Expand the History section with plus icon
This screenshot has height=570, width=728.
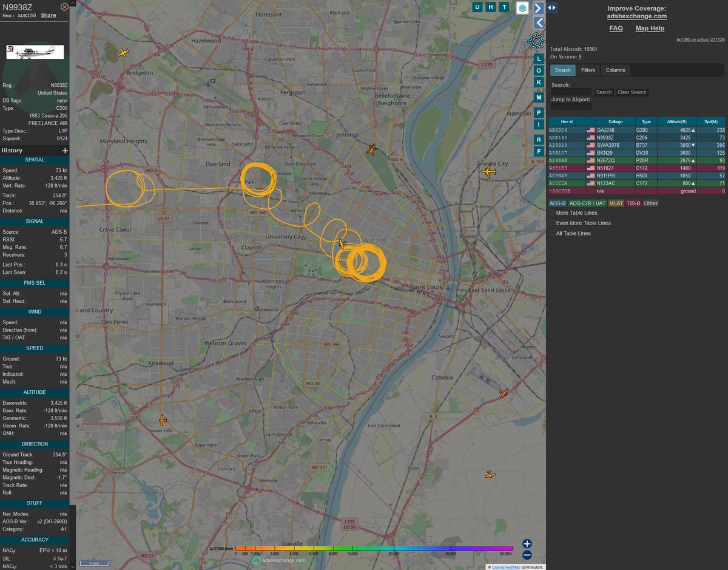[x=65, y=151]
